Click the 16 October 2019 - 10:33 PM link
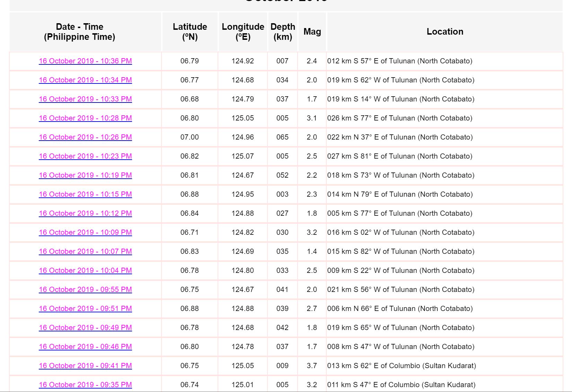Viewport: 572px width, 392px height. [x=85, y=99]
